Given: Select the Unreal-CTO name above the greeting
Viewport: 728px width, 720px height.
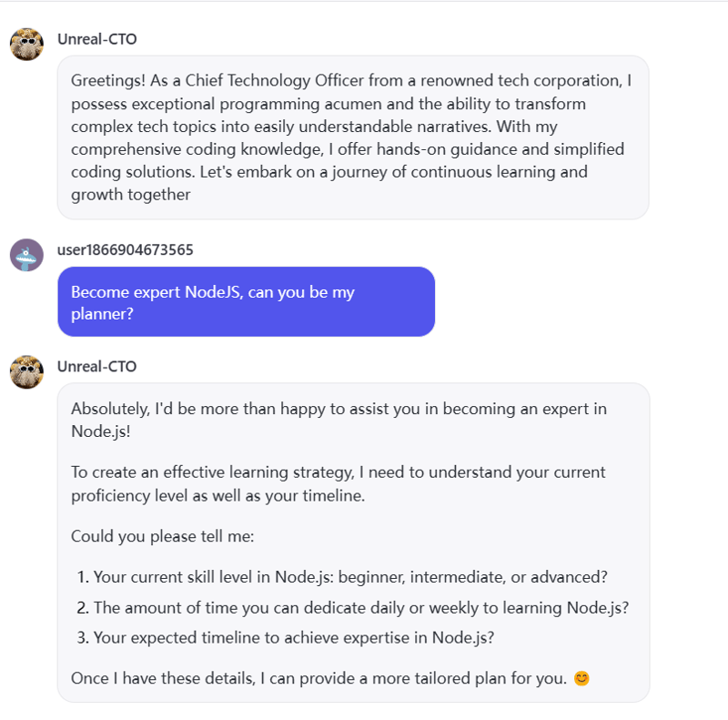Looking at the screenshot, I should 97,39.
